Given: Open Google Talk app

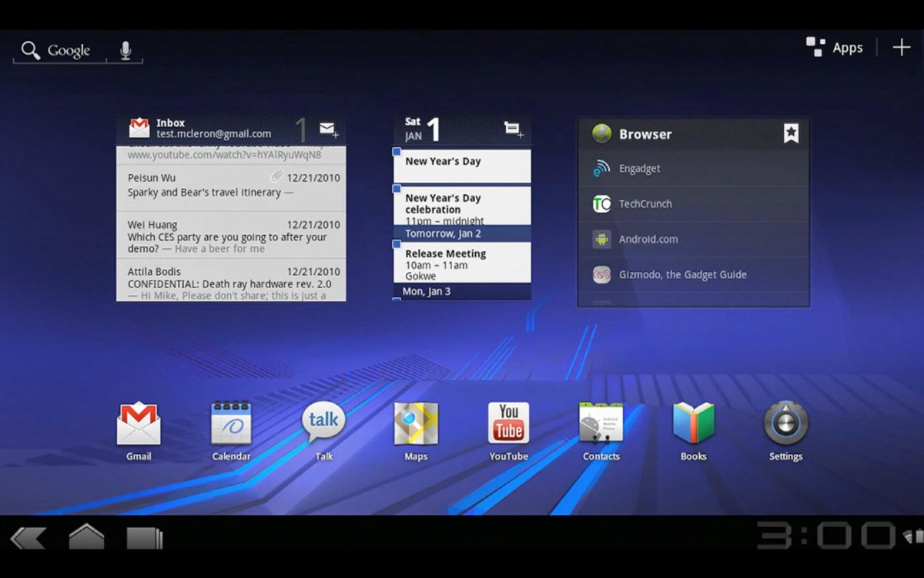Looking at the screenshot, I should pyautogui.click(x=323, y=425).
